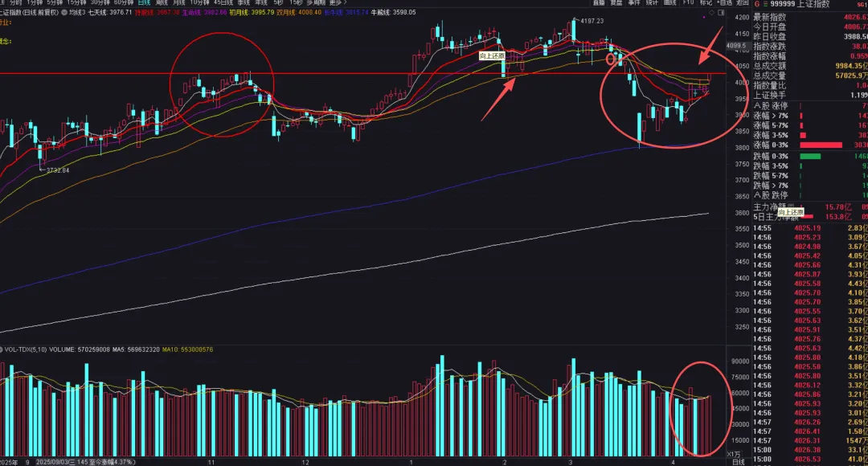868x466 pixels.
Task: Click the 初月线 3995.79 indicator label
Action: pyautogui.click(x=252, y=12)
